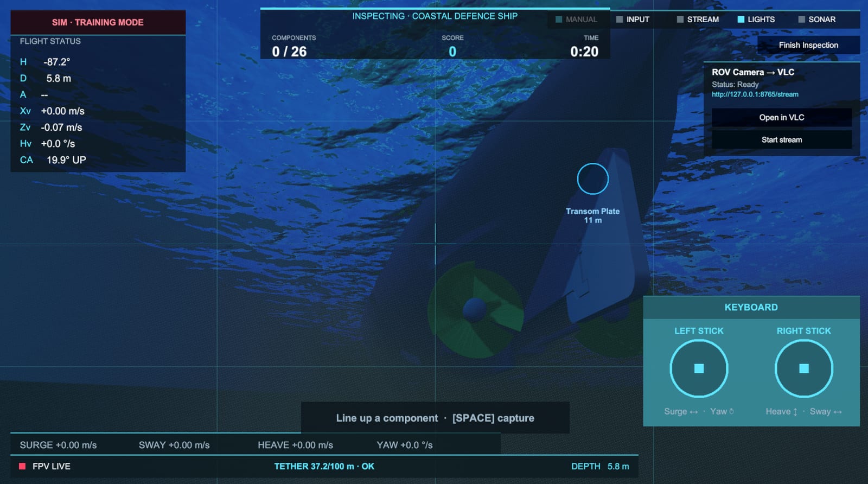
Task: Click the Open in VLC button
Action: (x=782, y=117)
